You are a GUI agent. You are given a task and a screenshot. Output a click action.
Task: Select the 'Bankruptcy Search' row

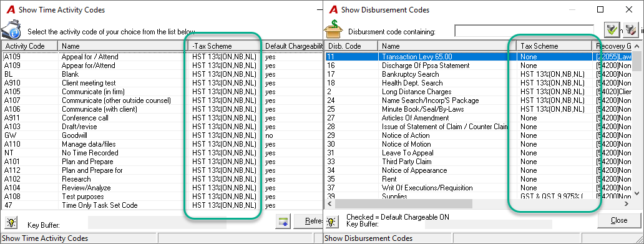pos(479,74)
